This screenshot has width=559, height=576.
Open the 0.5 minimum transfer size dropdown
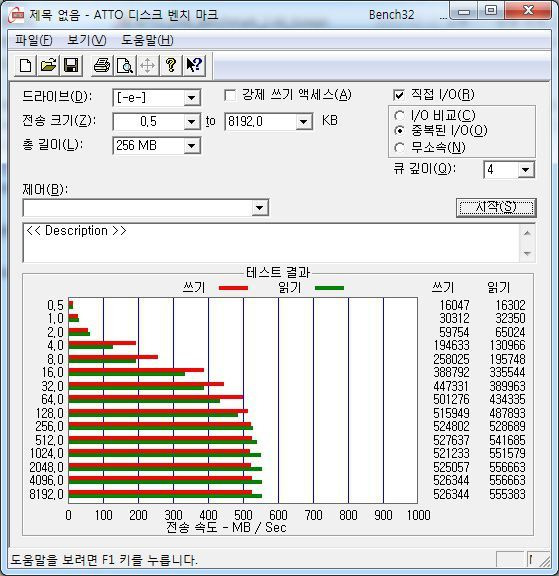pos(191,122)
